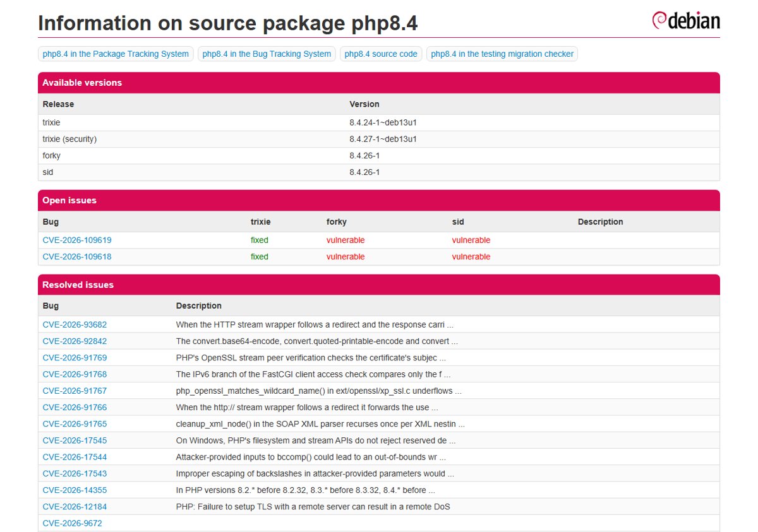Open the CVE-2026-12184 resolved issue

(75, 507)
